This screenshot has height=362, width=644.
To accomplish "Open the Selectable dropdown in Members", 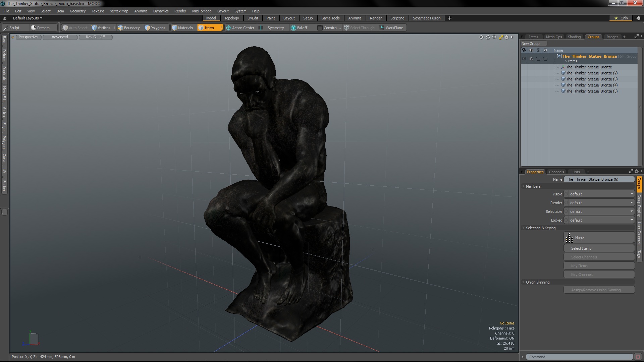I will click(x=599, y=212).
